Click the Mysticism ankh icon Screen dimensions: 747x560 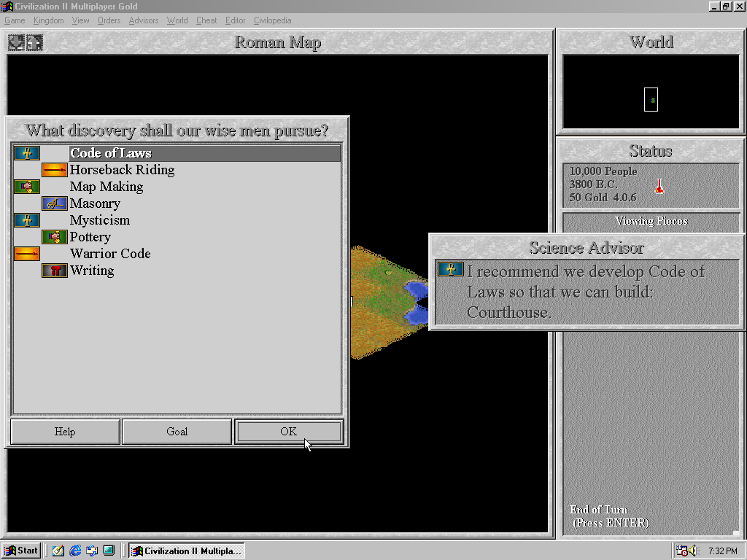pos(27,220)
